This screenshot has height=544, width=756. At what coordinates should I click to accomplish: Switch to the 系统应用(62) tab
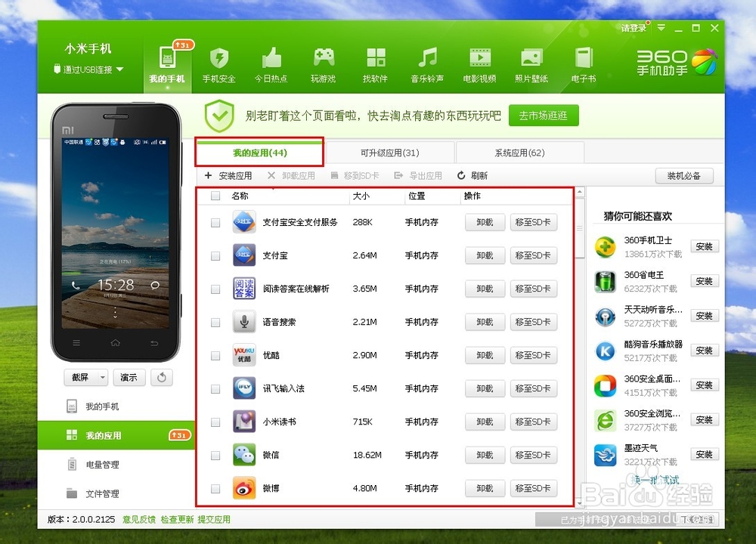click(520, 153)
